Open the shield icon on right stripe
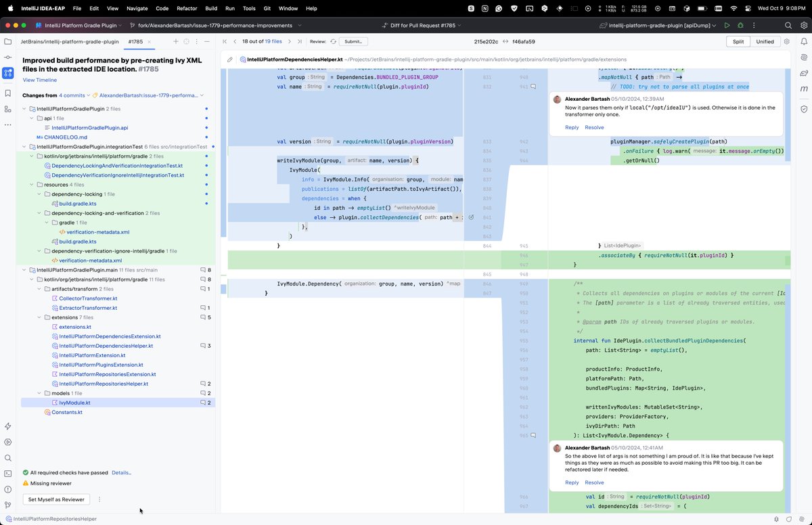The image size is (812, 525). (803, 108)
